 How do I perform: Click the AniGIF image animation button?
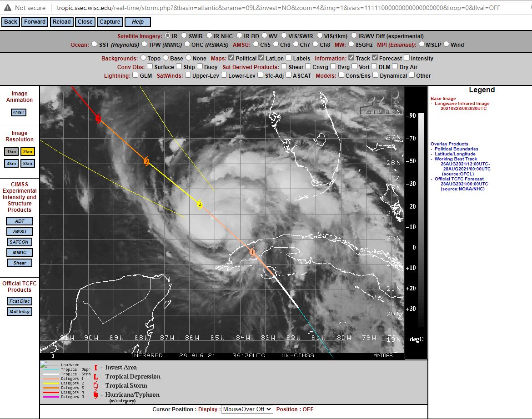coord(19,112)
